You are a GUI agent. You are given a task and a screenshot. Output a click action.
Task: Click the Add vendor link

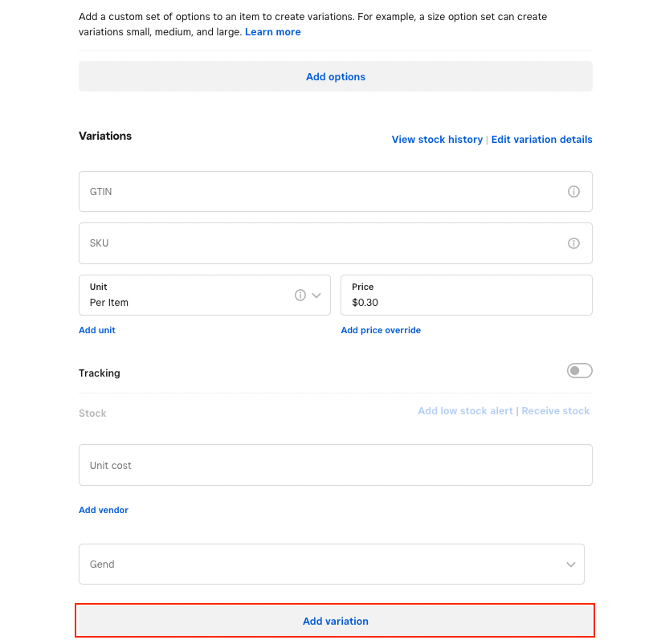(104, 510)
